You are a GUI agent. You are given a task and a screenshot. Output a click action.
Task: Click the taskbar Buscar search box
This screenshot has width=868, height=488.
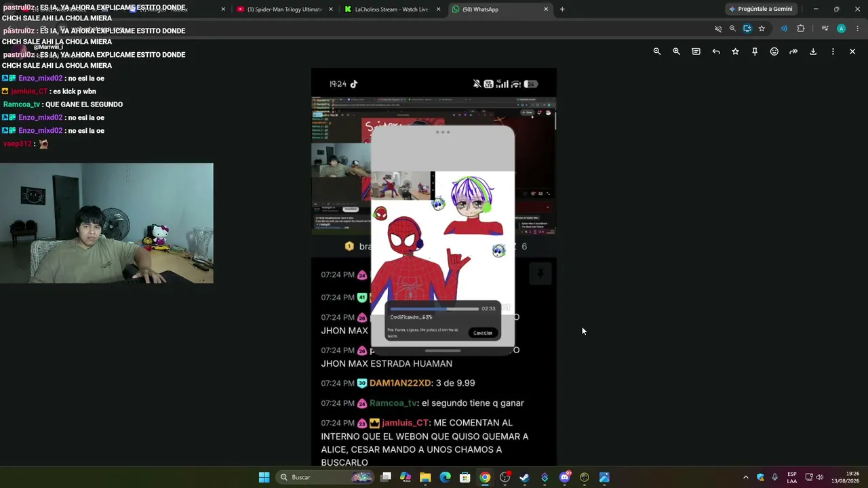click(325, 477)
